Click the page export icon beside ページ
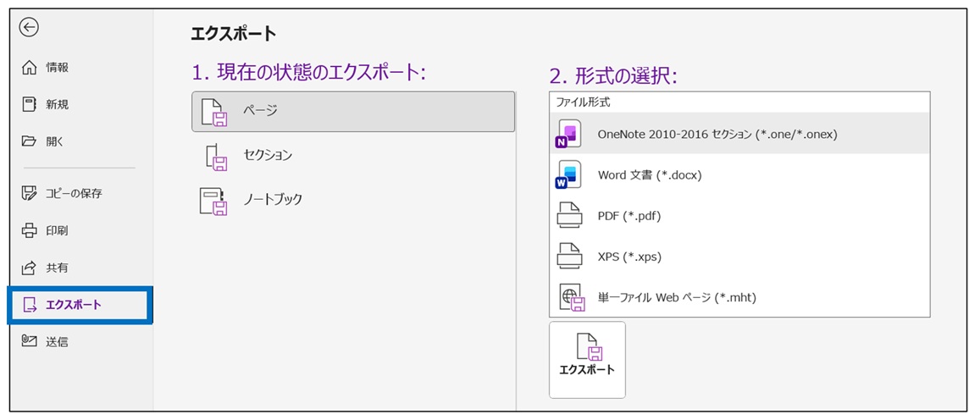This screenshot has width=980, height=420. [214, 112]
